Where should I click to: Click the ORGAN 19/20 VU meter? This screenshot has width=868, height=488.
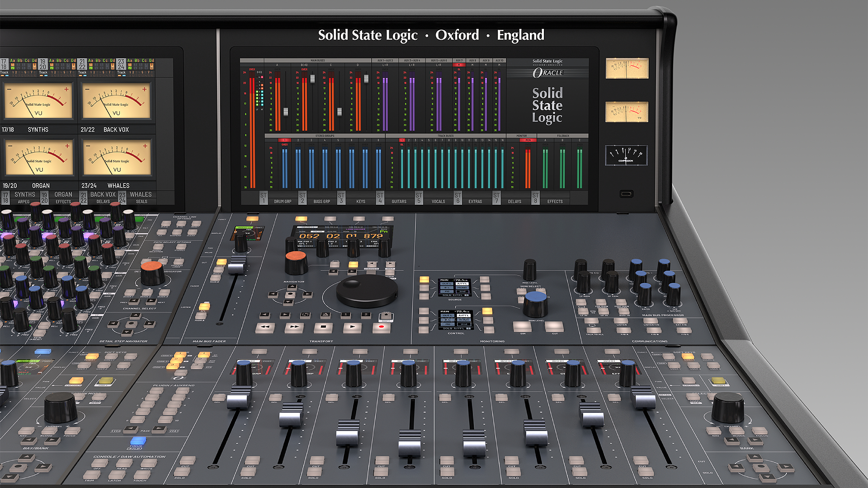[x=39, y=158]
